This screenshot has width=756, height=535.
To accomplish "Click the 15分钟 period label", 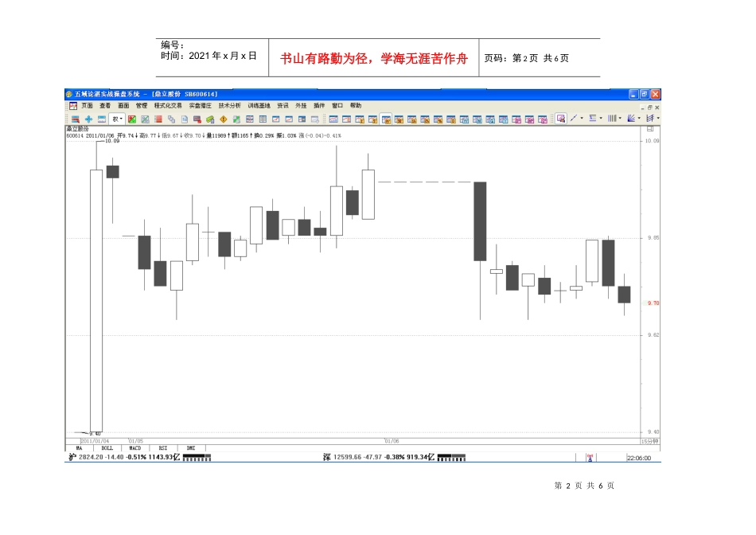I will pyautogui.click(x=650, y=441).
